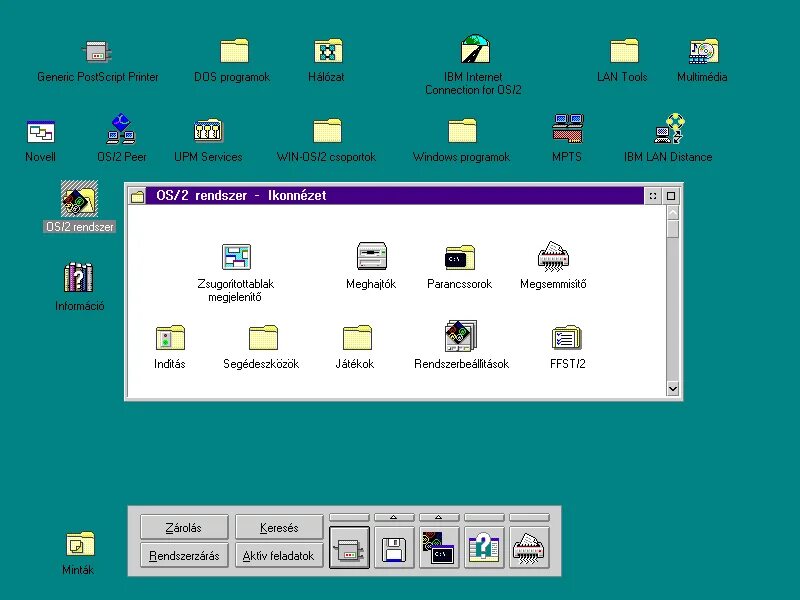Click the command window icon on LaunchPad
800x600 pixels.
click(x=439, y=548)
